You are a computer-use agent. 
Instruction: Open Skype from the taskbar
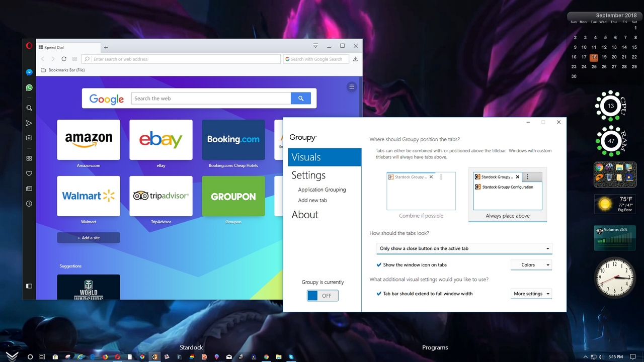291,357
